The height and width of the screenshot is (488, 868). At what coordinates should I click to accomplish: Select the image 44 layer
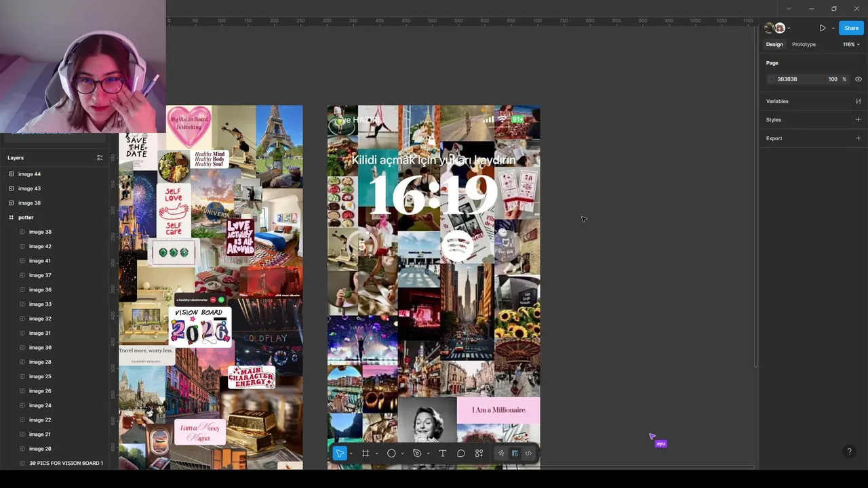coord(54,174)
